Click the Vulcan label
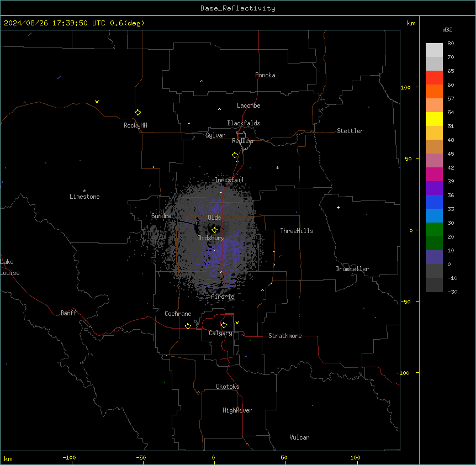The height and width of the screenshot is (465, 476). pyautogui.click(x=300, y=437)
